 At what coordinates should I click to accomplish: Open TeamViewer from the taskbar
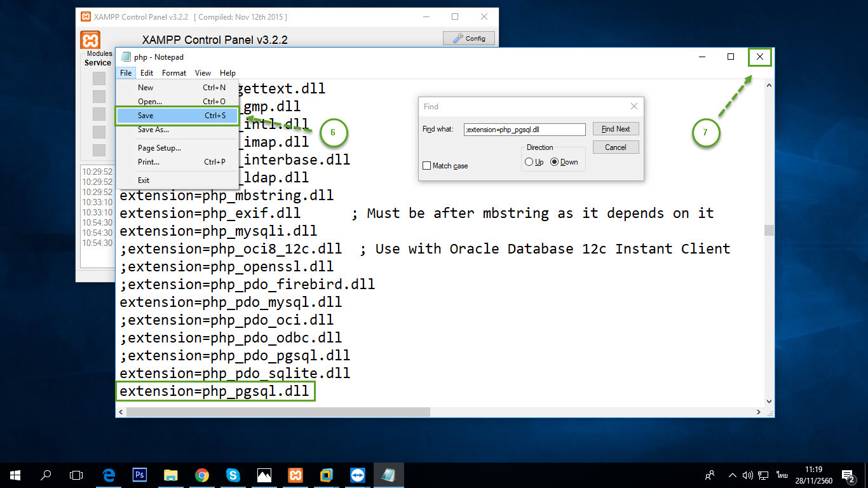(358, 475)
